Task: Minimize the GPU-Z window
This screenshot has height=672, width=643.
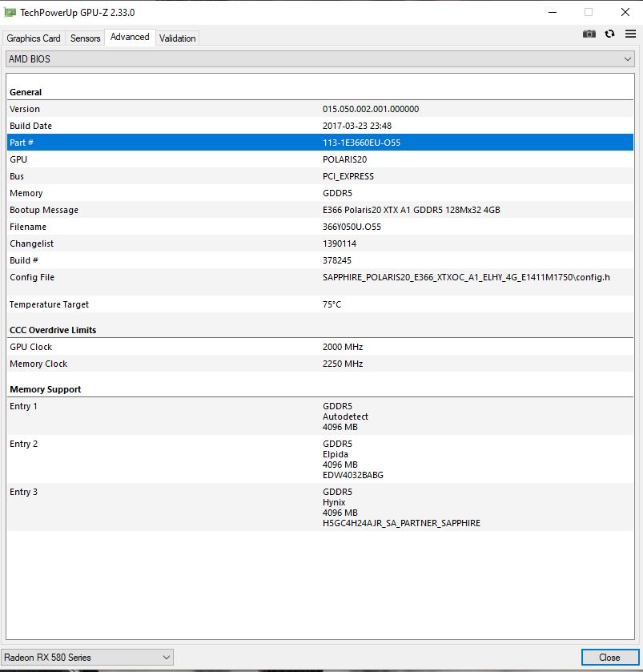Action: click(553, 13)
